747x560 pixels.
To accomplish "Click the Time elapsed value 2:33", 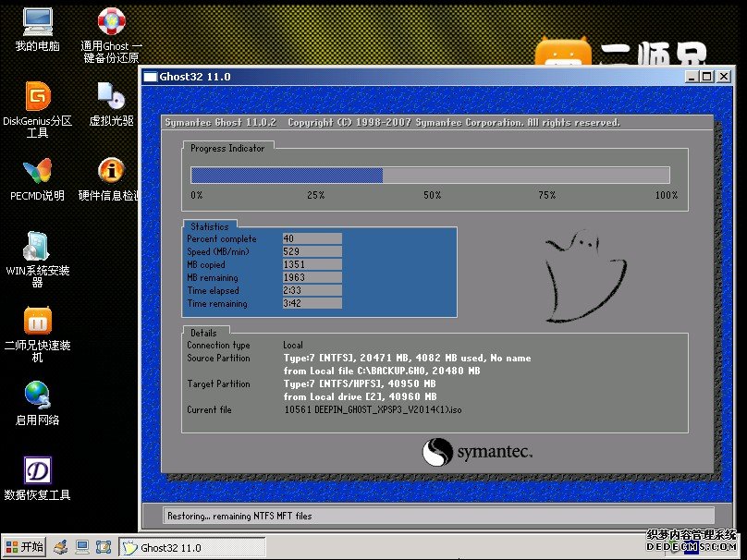I will (x=312, y=290).
